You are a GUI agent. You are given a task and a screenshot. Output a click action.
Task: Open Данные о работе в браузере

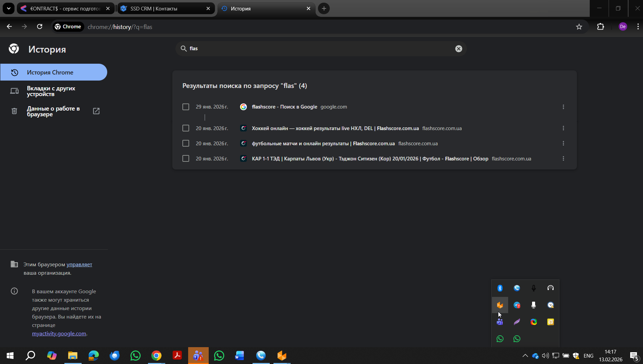(x=54, y=111)
